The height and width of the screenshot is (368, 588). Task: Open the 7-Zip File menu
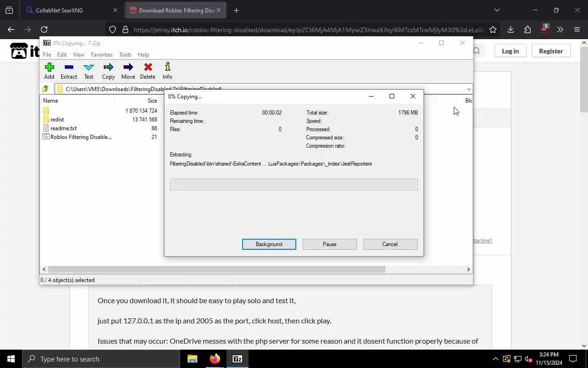tap(47, 54)
